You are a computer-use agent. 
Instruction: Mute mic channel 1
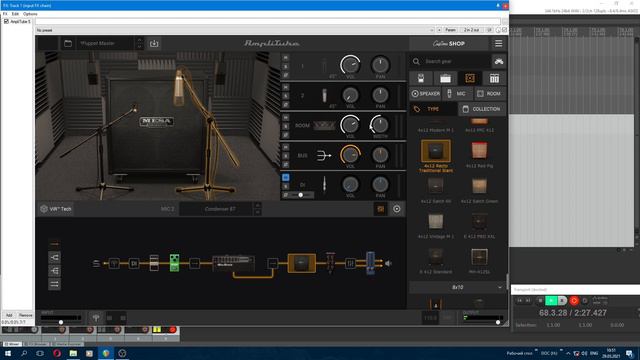tap(286, 58)
